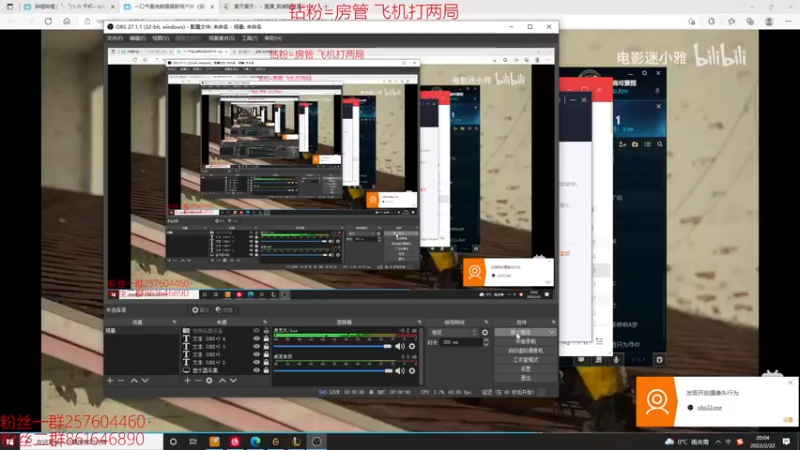Click microphone icon in the dark chat window
The height and width of the screenshot is (450, 800).
click(616, 360)
